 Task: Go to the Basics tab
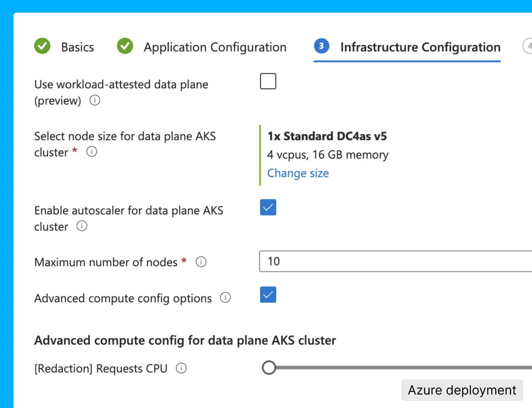point(78,47)
